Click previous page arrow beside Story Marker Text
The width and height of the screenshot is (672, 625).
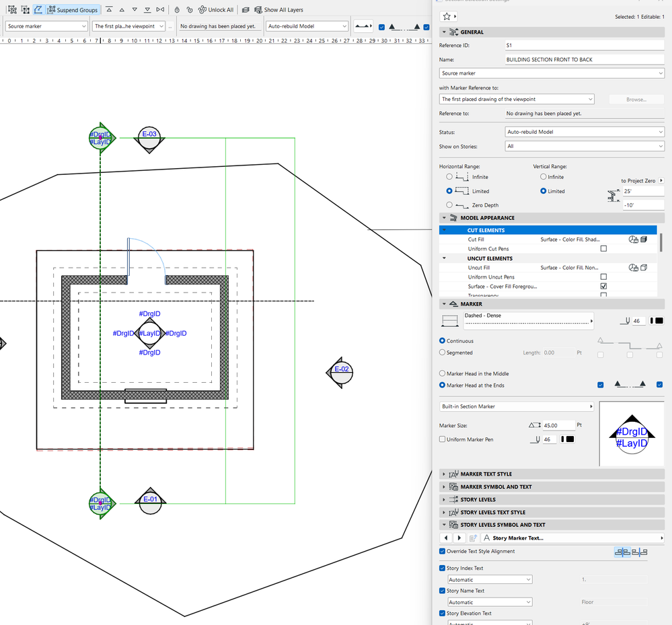tap(447, 538)
